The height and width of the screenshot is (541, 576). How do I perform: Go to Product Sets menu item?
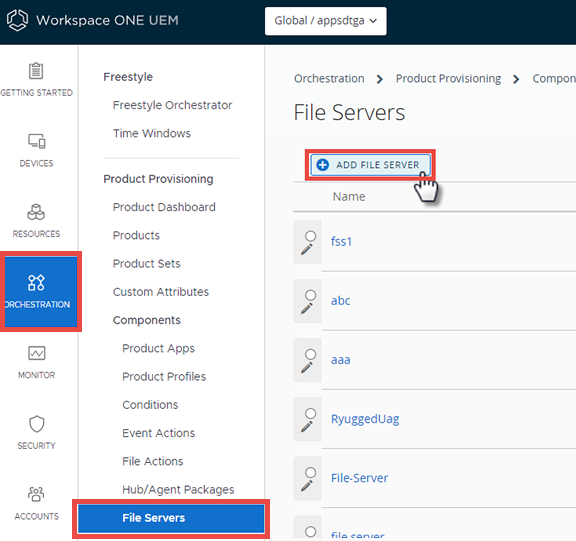(146, 264)
